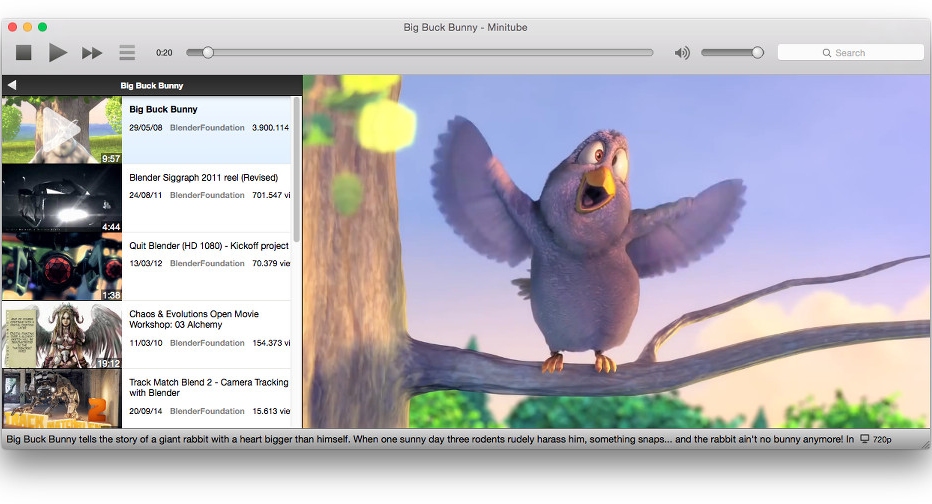
Task: Click the magnifier icon in Search field
Action: click(x=826, y=53)
